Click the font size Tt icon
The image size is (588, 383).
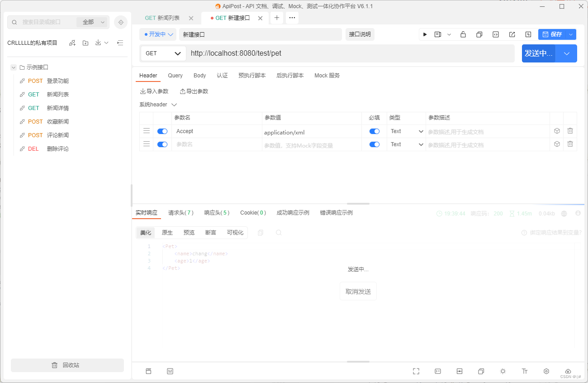point(525,371)
